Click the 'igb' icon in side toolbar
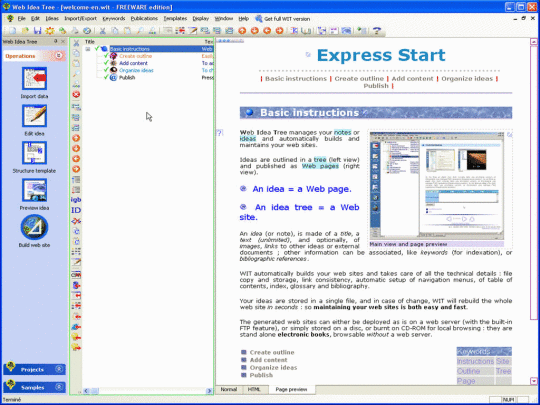Screen dimensions: 540x405 pyautogui.click(x=76, y=199)
